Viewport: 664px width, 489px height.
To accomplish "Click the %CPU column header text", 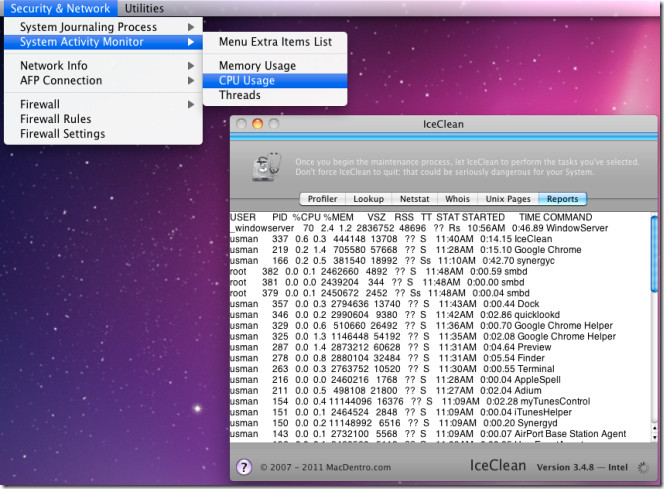I will (x=307, y=217).
